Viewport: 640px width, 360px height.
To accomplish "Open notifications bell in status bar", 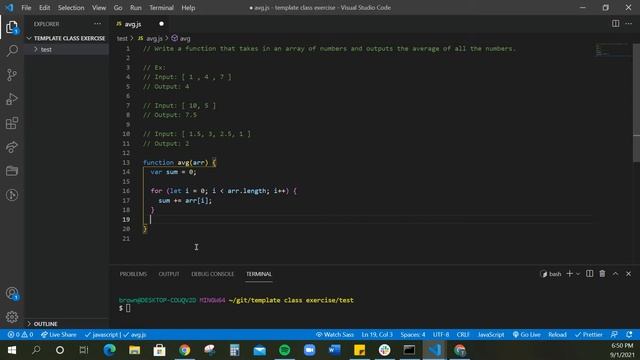I will click(629, 335).
